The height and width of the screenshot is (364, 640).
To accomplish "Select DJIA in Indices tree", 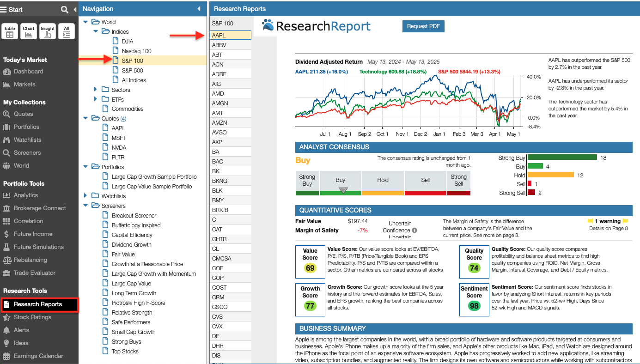I will coord(128,42).
